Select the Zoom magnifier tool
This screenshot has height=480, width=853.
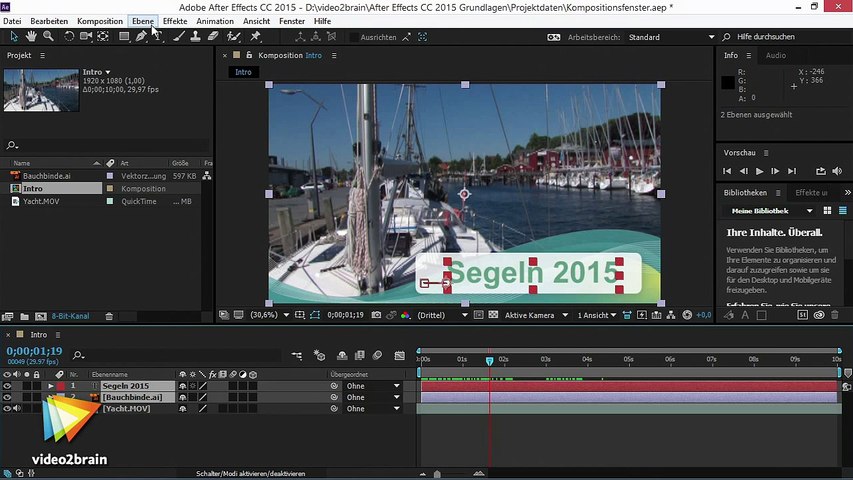point(47,36)
